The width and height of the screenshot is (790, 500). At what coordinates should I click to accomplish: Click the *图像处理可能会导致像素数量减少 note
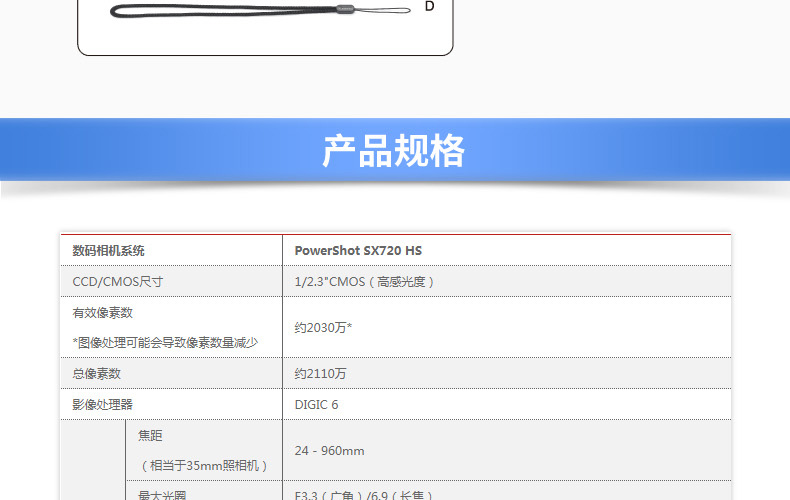[x=165, y=343]
